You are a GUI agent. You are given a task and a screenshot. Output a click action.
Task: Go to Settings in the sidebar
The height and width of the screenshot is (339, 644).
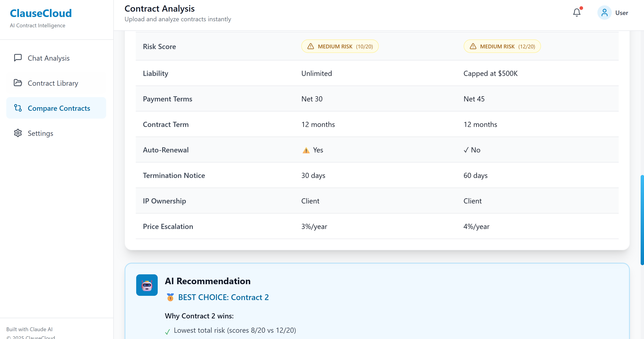(40, 133)
